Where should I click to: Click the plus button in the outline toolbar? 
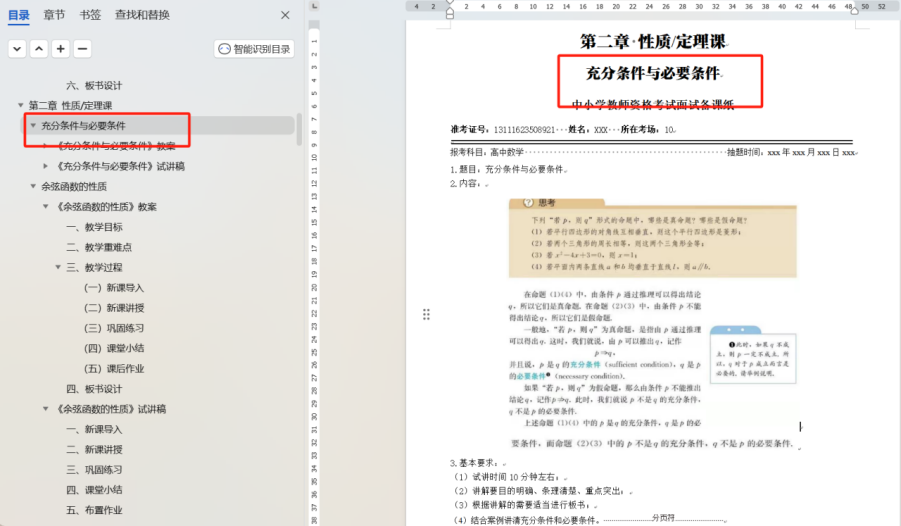click(x=61, y=49)
